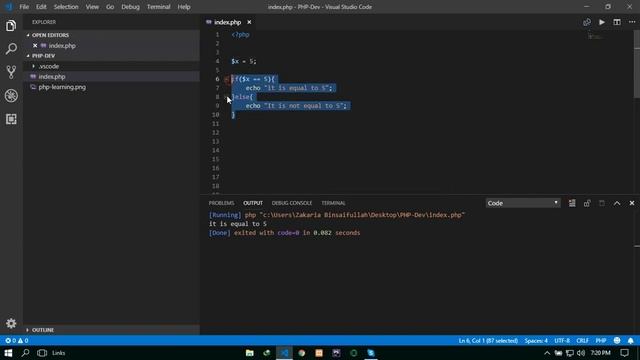Click the volume icon in system tray
This screenshot has width=640, height=360.
(x=581, y=353)
